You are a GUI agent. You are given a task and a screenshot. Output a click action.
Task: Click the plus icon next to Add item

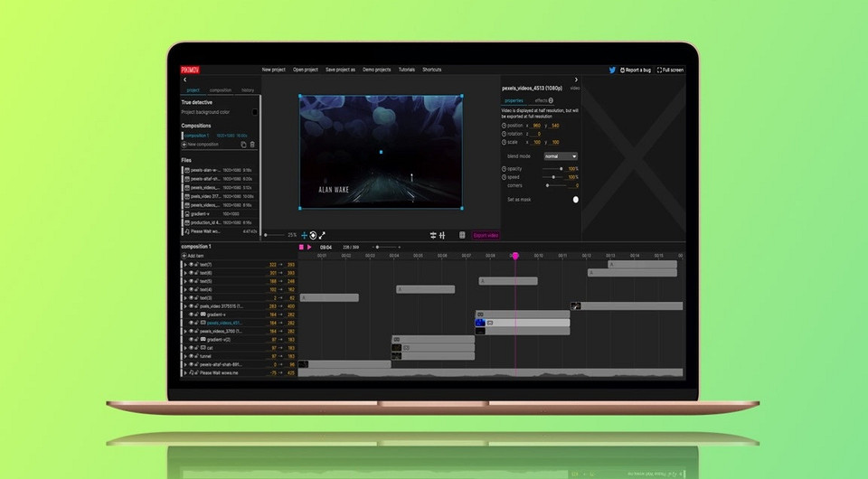(184, 256)
